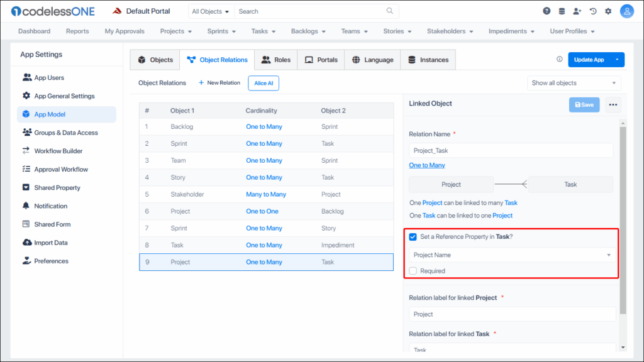644x362 pixels.
Task: Open the All Objects search scope dropdown
Action: coord(211,11)
